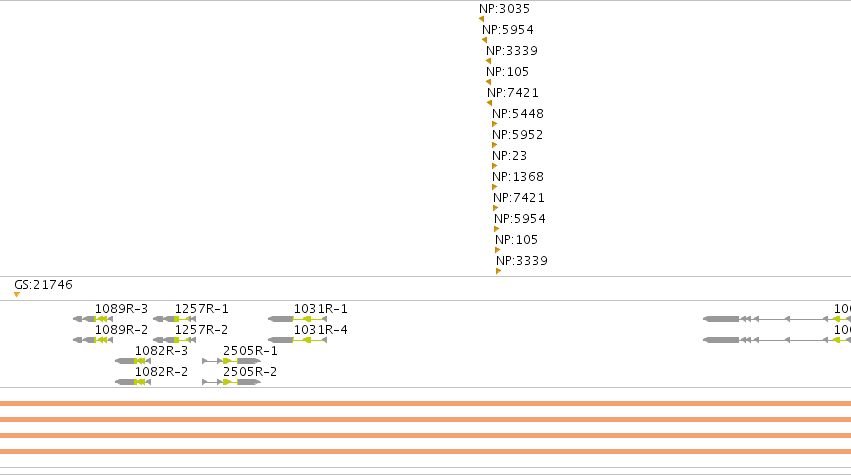The width and height of the screenshot is (851, 475).
Task: Select the orange GS:21746 insertion triangle
Action: 17,295
